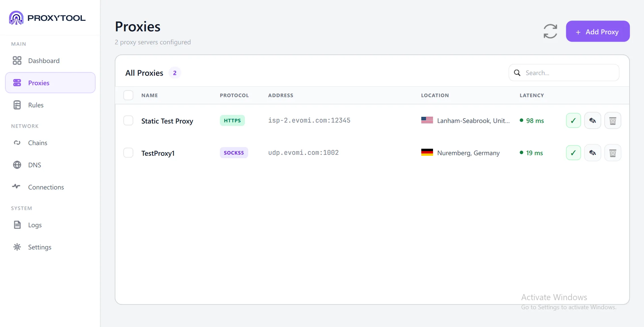Click the Add Proxy button

click(x=598, y=31)
